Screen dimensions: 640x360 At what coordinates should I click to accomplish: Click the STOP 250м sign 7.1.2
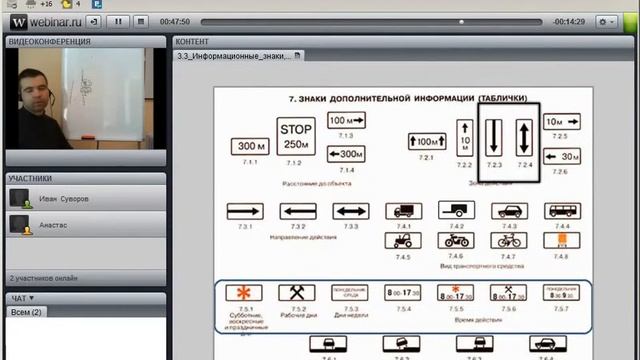296,136
